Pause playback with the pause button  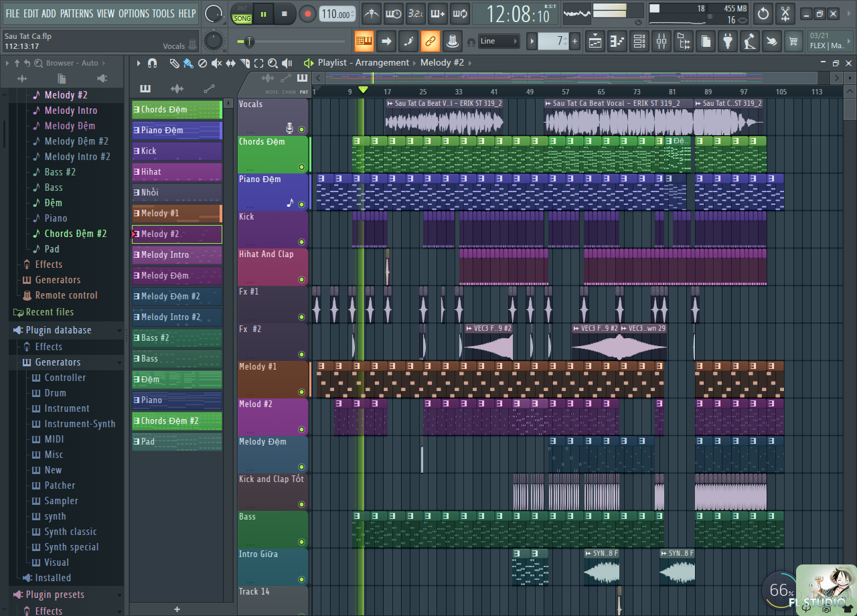(x=264, y=13)
